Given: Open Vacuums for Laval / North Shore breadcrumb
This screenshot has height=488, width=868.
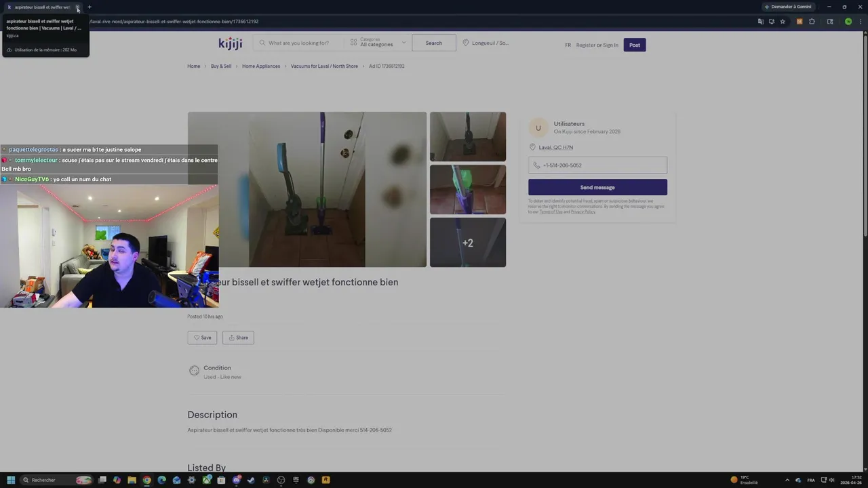Looking at the screenshot, I should click(324, 66).
